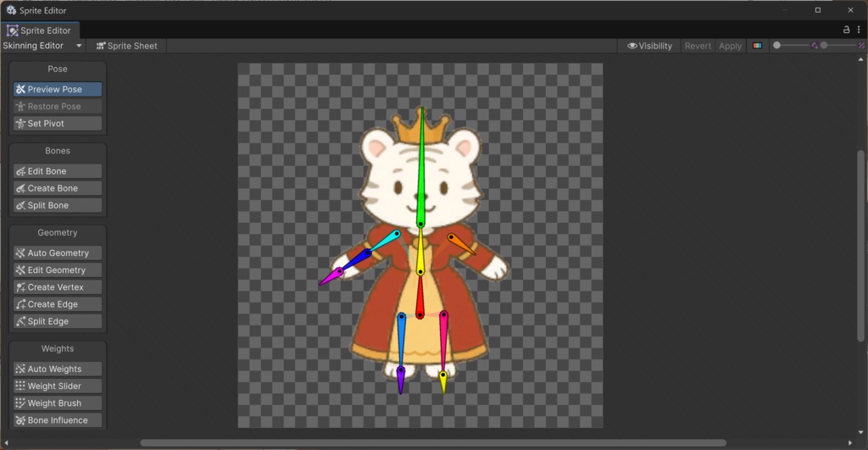This screenshot has width=868, height=450.
Task: Choose the Create Bone tool
Action: 58,188
